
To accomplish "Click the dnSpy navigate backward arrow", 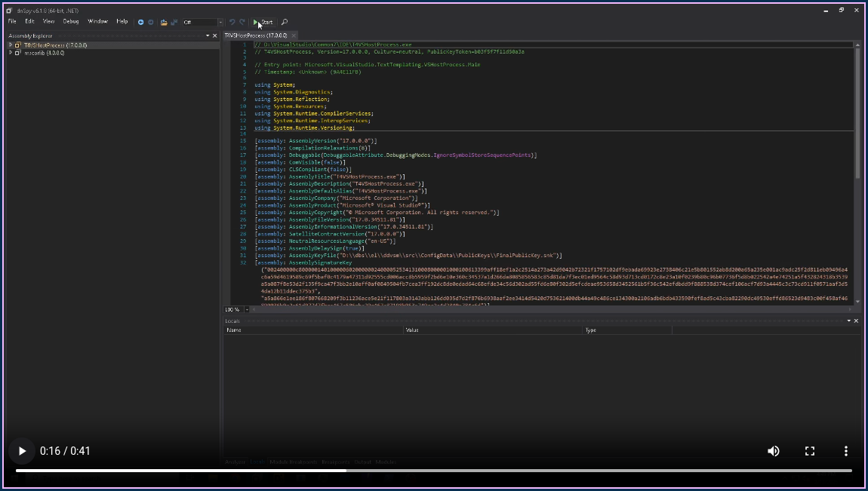I will 140,22.
